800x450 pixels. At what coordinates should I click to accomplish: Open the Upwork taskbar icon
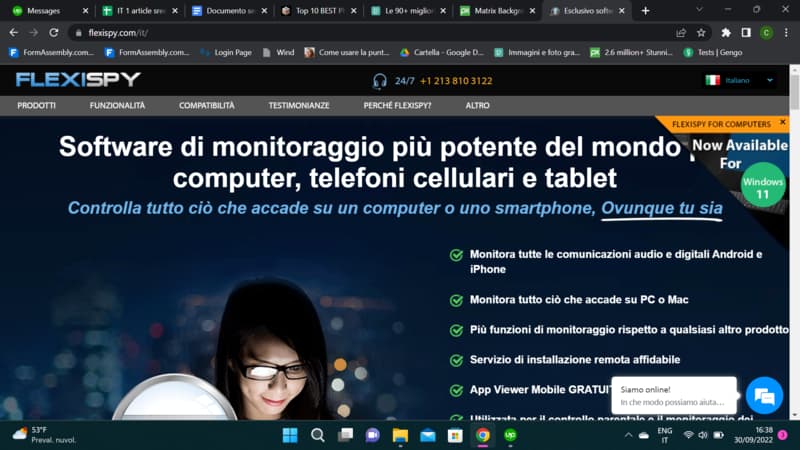point(510,435)
